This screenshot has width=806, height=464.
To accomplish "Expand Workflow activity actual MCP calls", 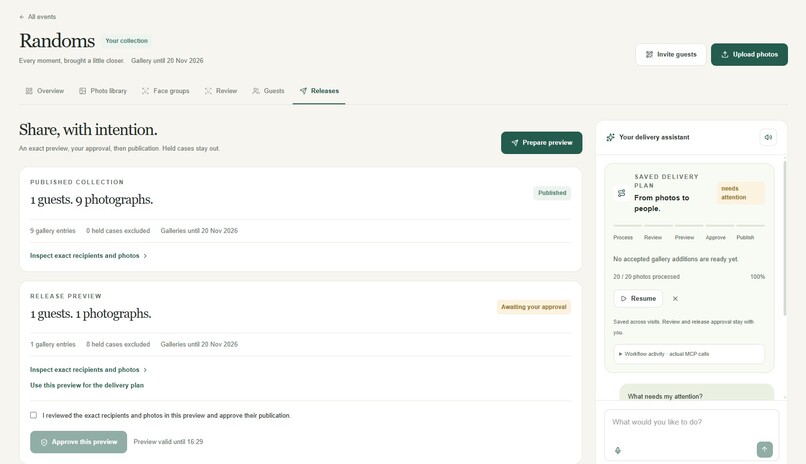I will tap(689, 354).
